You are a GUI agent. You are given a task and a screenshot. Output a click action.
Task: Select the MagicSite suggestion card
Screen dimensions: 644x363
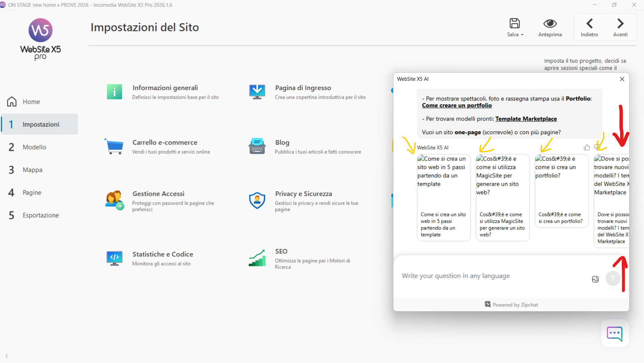click(502, 197)
